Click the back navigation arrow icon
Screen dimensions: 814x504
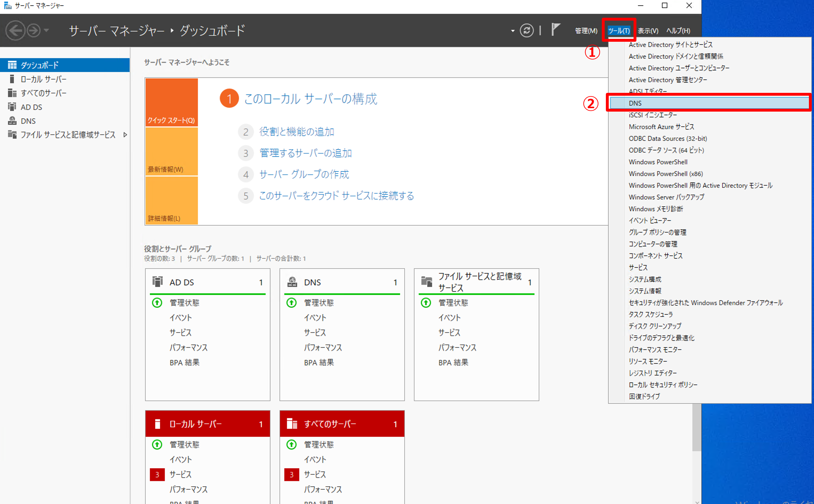point(15,31)
